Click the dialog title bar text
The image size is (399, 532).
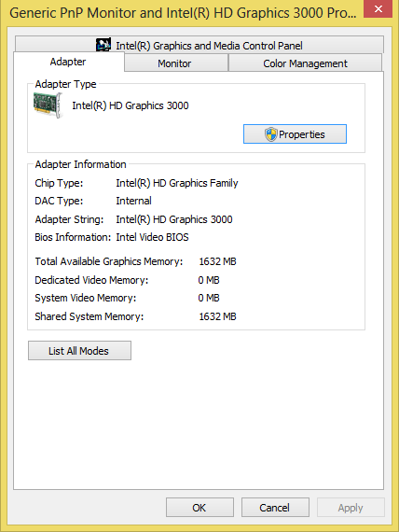point(183,13)
